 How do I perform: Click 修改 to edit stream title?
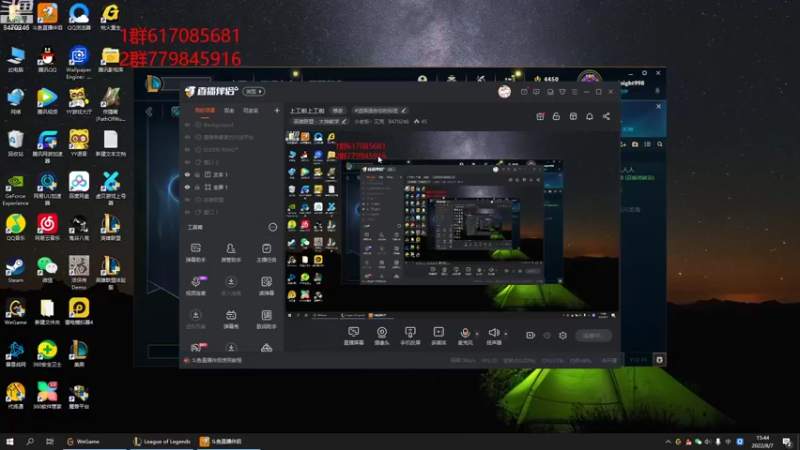click(x=338, y=110)
